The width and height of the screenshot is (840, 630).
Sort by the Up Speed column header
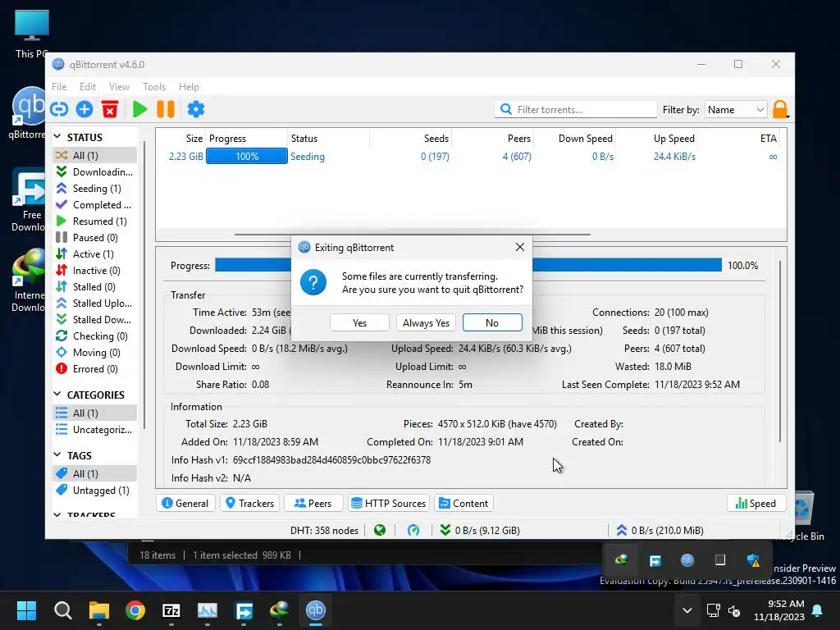click(x=656, y=138)
